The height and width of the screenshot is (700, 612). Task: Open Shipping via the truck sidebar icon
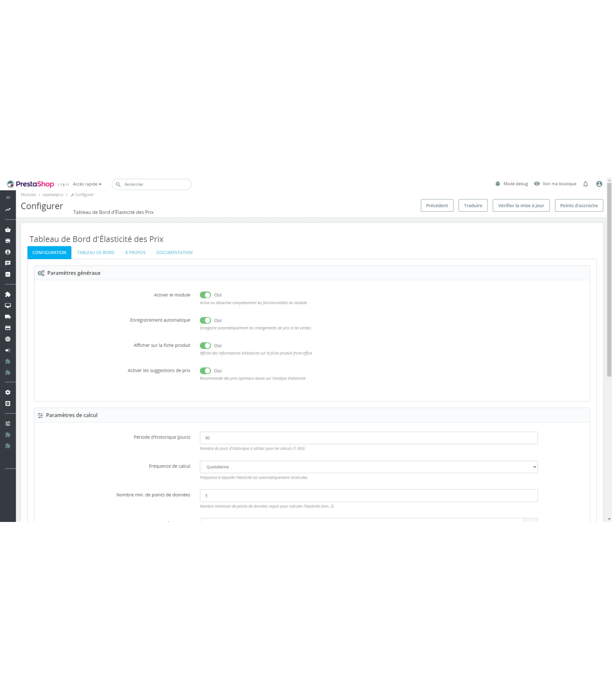point(8,317)
